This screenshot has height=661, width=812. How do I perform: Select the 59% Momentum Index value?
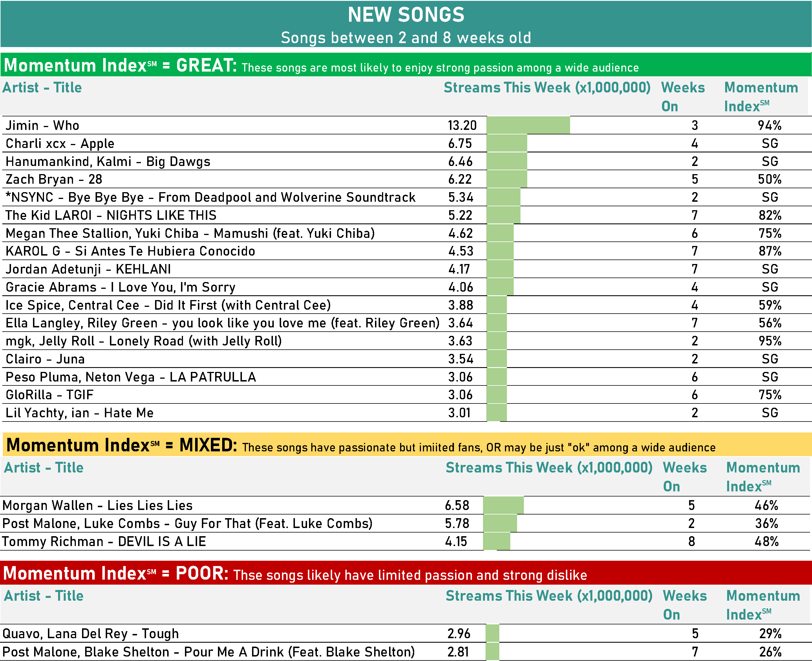pos(770,305)
